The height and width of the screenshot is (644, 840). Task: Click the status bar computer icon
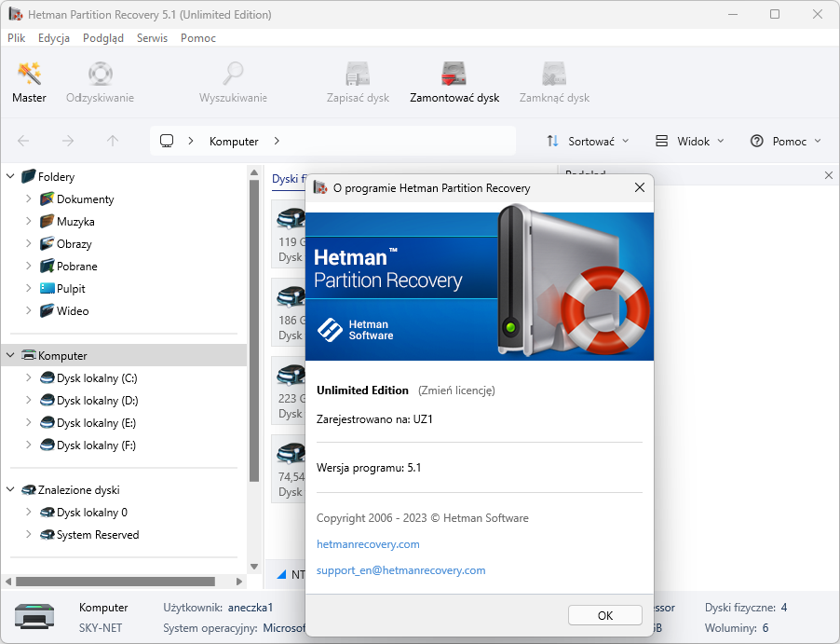point(34,616)
